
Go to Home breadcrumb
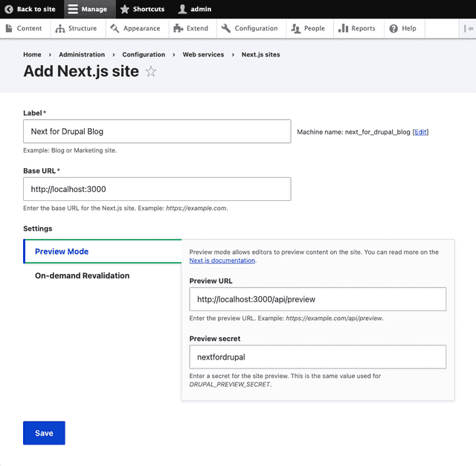(32, 54)
